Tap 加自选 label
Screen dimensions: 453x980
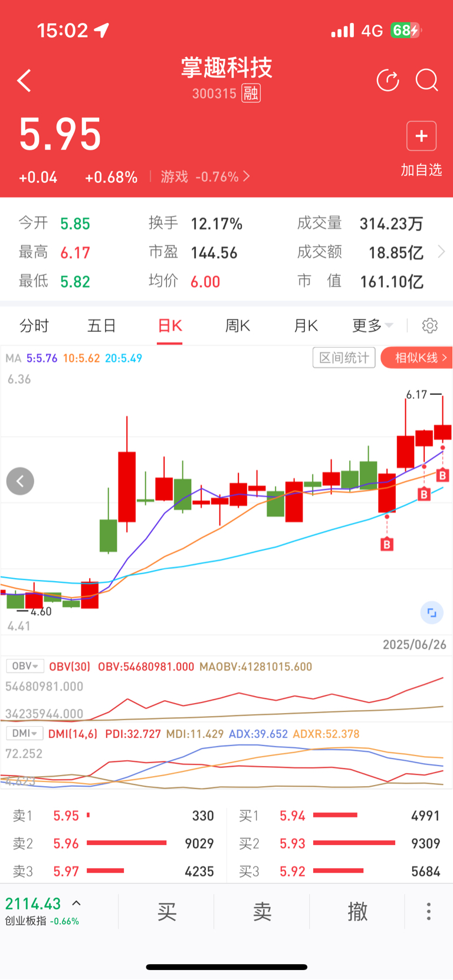pos(421,170)
